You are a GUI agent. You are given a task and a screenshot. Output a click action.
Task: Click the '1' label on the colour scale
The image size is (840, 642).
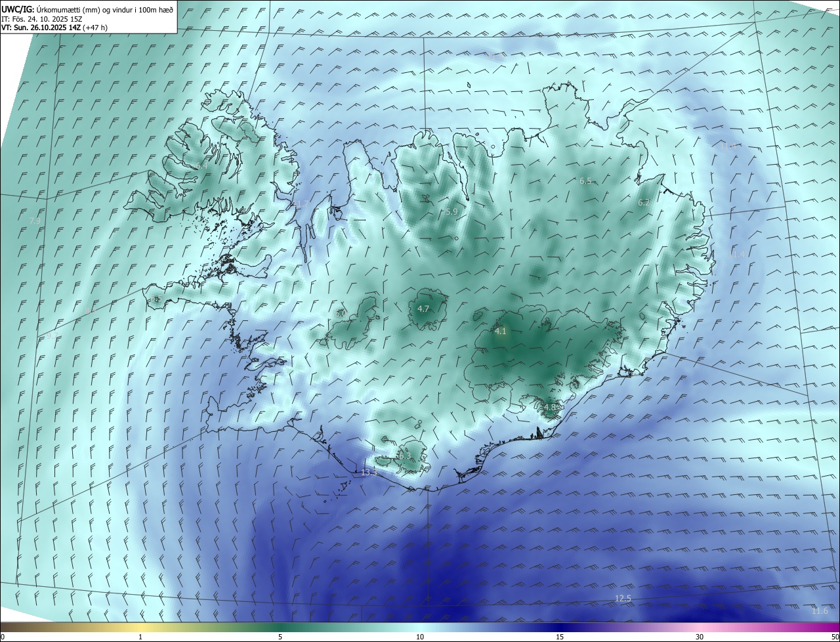pos(140,637)
